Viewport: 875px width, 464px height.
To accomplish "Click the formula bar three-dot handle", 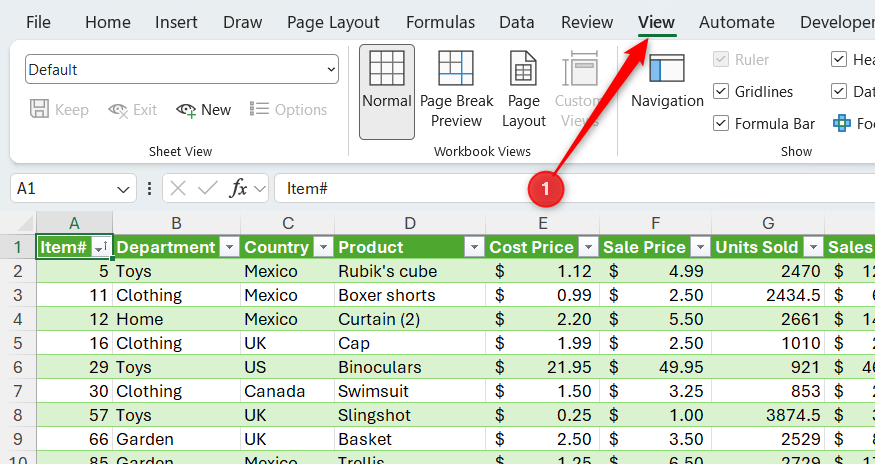I will coord(149,189).
